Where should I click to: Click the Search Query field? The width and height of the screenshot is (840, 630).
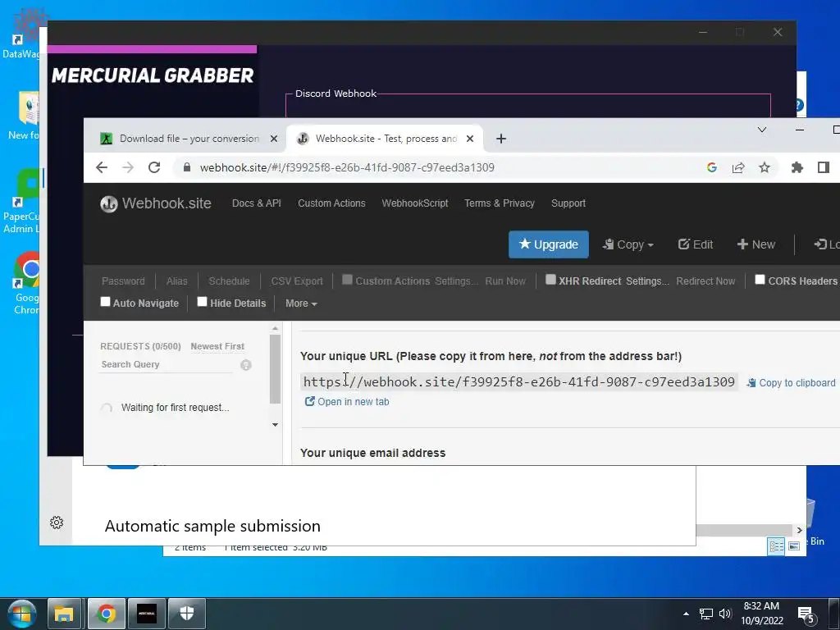pos(167,365)
